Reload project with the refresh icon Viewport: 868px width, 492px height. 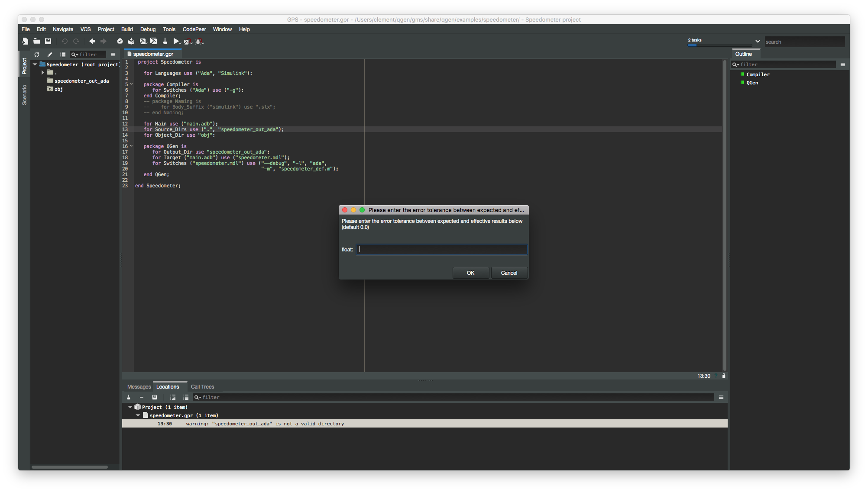[x=37, y=55]
